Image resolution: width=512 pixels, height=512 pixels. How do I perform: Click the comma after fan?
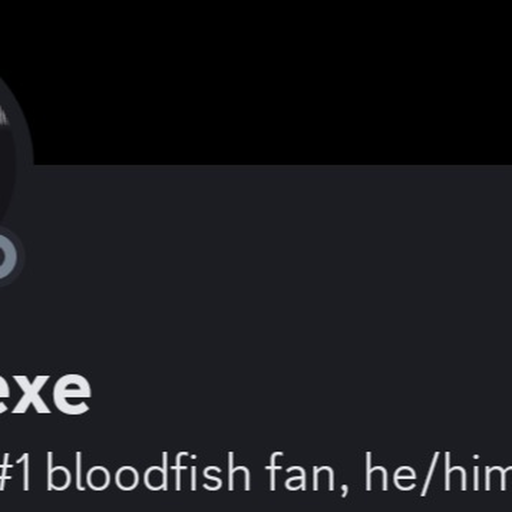[x=344, y=489]
